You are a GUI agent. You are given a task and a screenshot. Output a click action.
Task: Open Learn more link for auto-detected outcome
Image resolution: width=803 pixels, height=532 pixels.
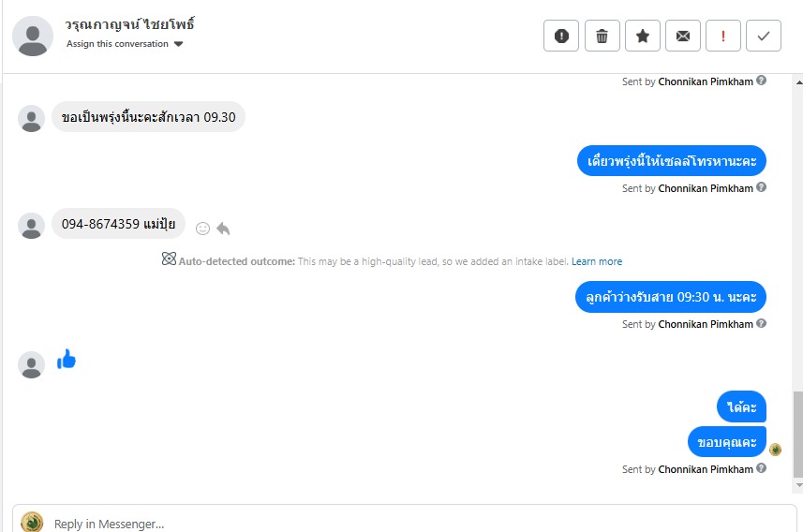tap(597, 261)
